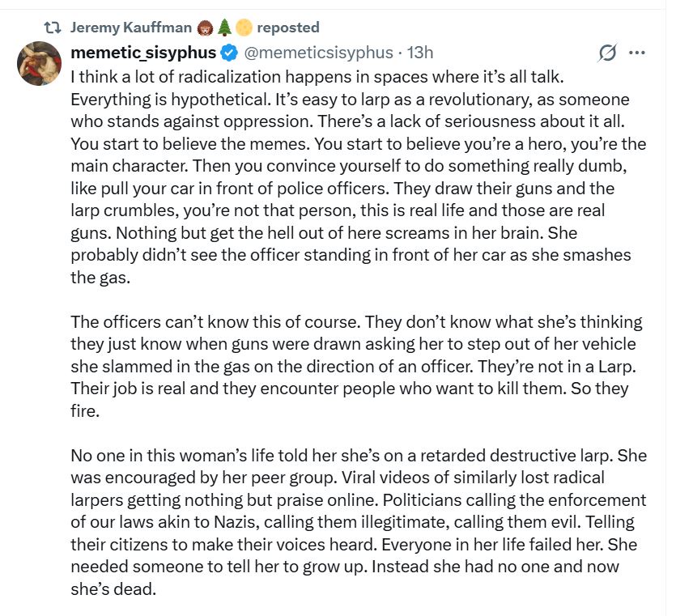Viewport: 693px width, 616px height.
Task: Click the 'reposted' label text
Action: (288, 28)
